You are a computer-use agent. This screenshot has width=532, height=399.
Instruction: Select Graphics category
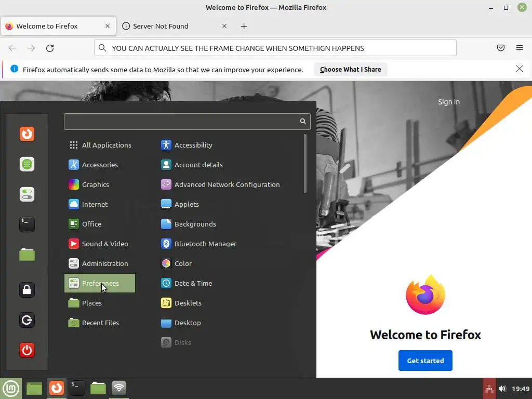click(x=100, y=184)
